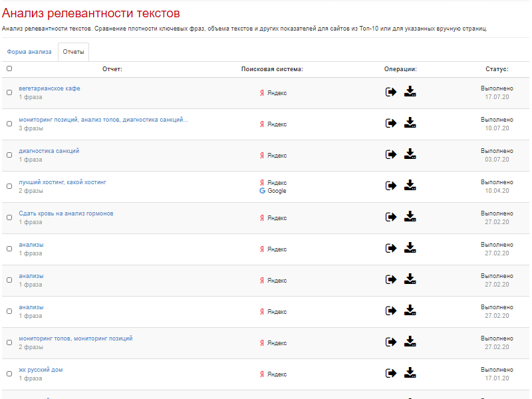Open мониторинг топов, мониторинг позиций link
Image resolution: width=532 pixels, height=399 pixels.
(76, 338)
